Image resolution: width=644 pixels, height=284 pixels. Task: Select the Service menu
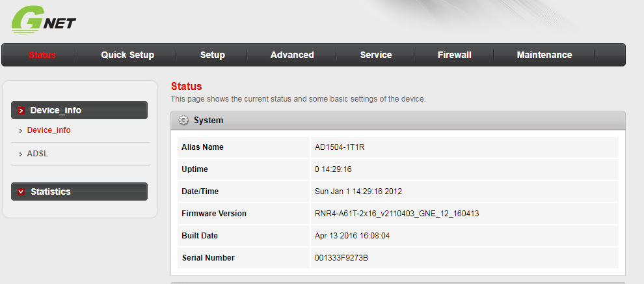376,55
